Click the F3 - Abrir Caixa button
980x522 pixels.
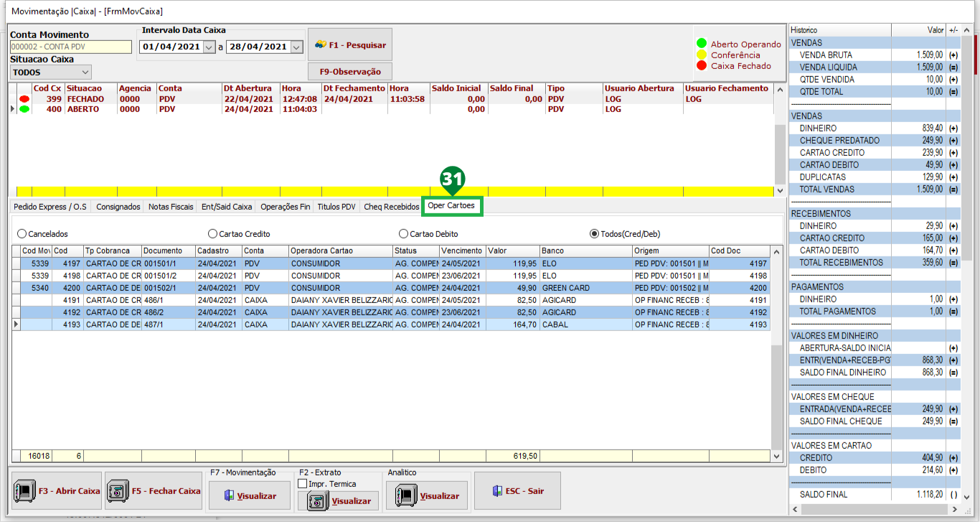click(x=57, y=491)
